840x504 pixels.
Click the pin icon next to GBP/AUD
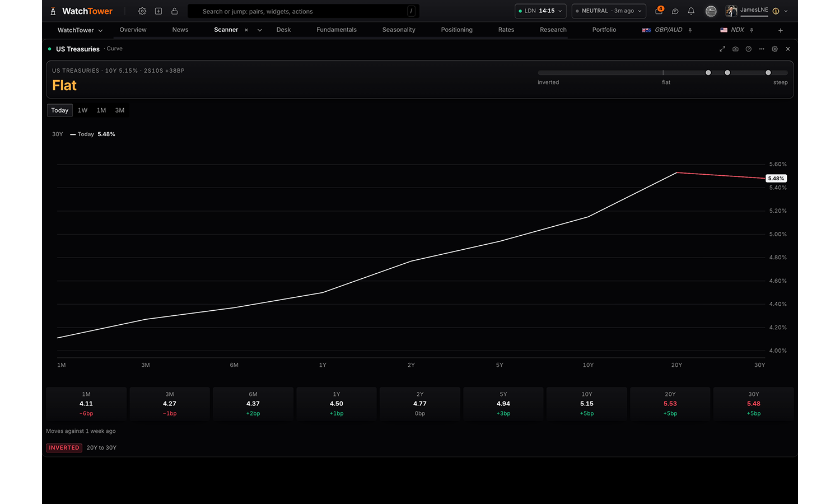(x=690, y=30)
